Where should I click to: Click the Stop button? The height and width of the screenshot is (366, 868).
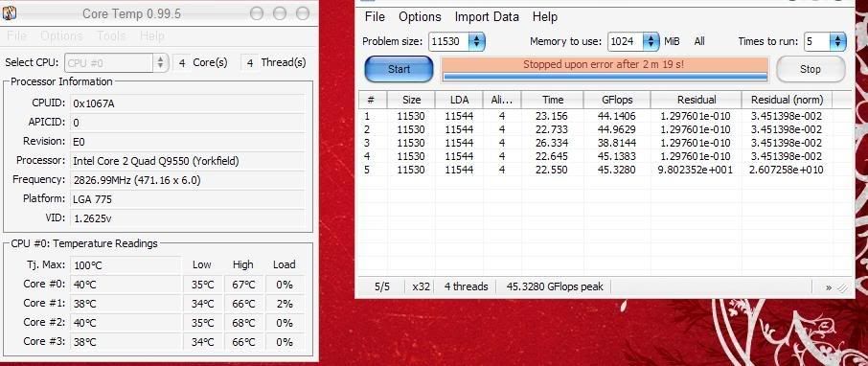pos(811,69)
